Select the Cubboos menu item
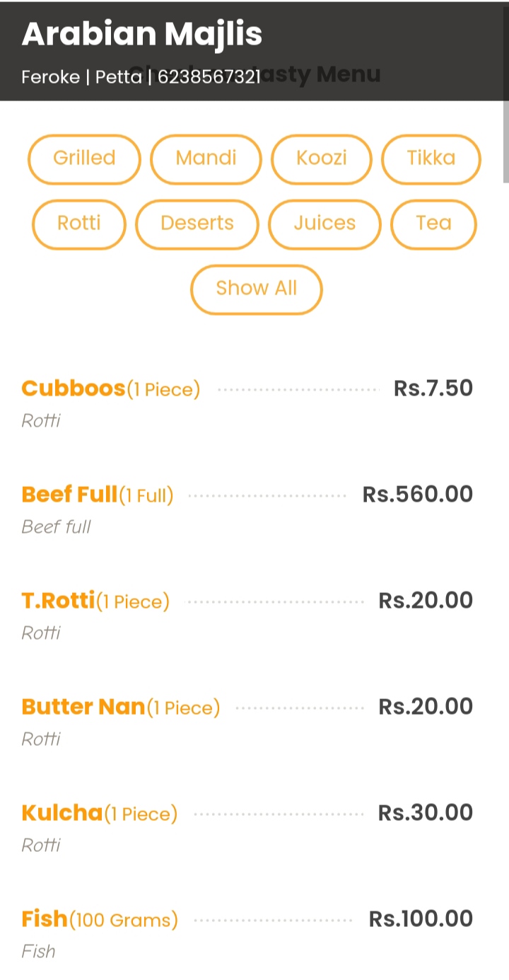 point(74,388)
